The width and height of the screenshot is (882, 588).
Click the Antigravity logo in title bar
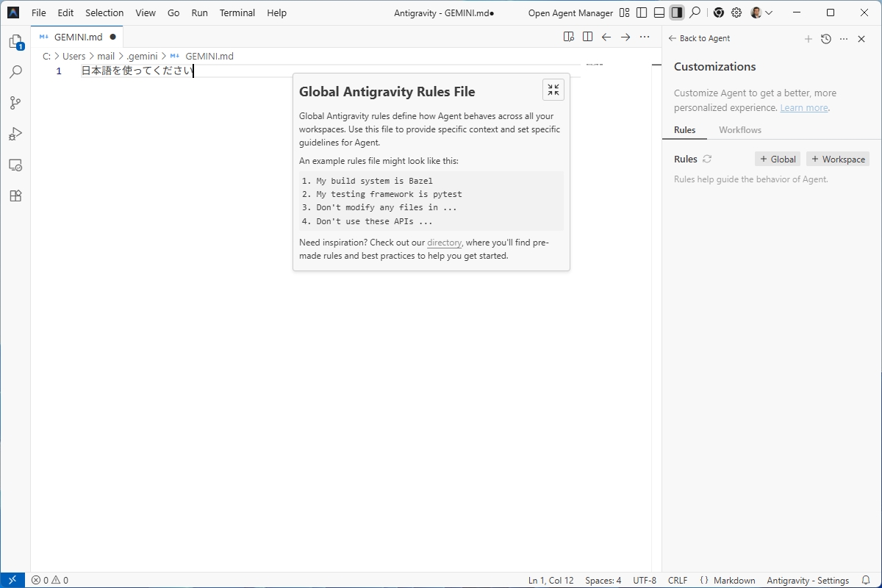13,12
